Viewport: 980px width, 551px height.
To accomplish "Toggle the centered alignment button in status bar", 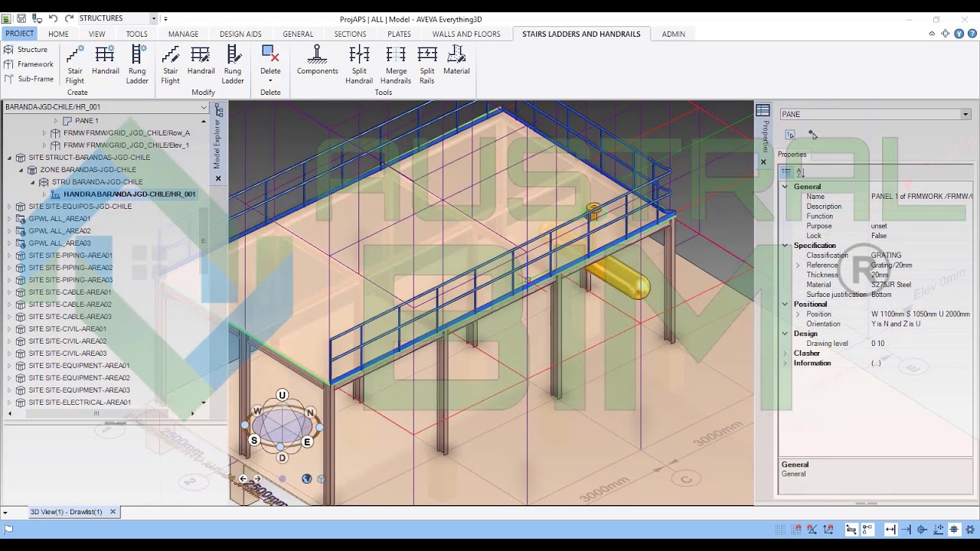I will click(x=954, y=530).
